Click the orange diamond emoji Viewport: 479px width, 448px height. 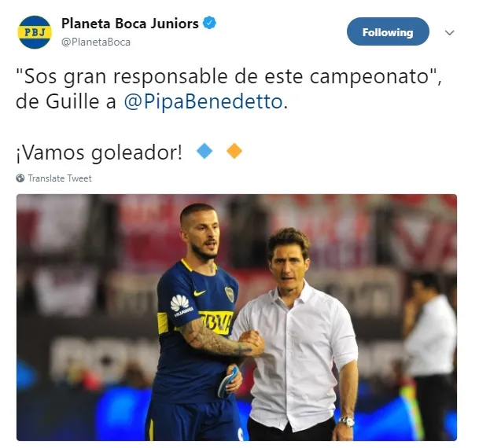click(234, 151)
